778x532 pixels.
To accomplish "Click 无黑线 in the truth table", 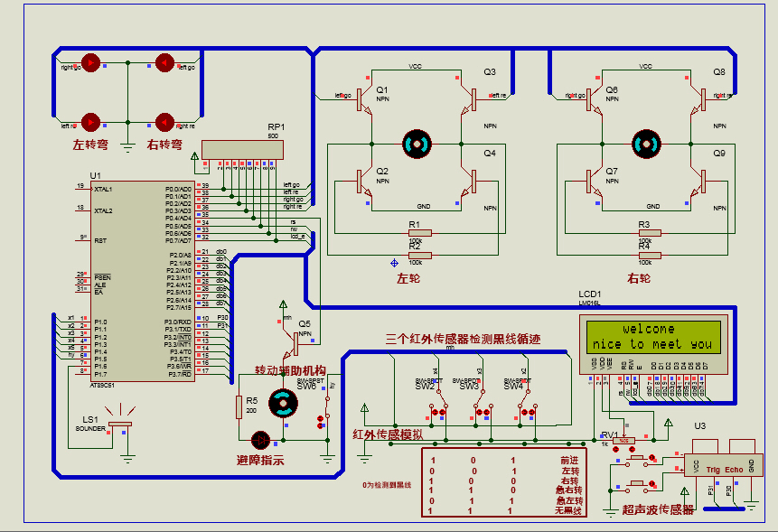I will [568, 510].
